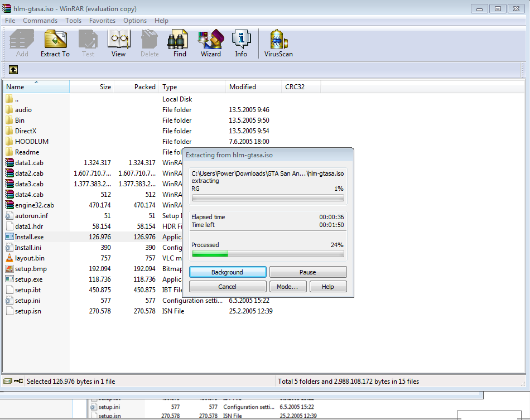This screenshot has width=530, height=420.
Task: Select the HOODLUM folder
Action: 31,142
